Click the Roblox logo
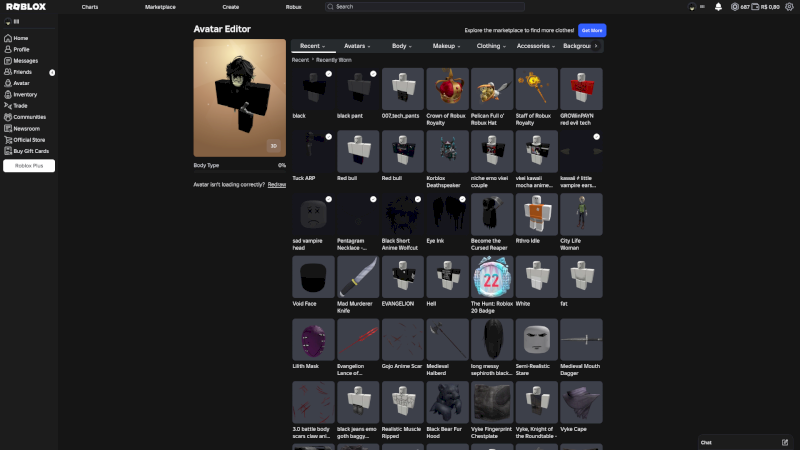This screenshot has height=450, width=800. click(x=26, y=7)
